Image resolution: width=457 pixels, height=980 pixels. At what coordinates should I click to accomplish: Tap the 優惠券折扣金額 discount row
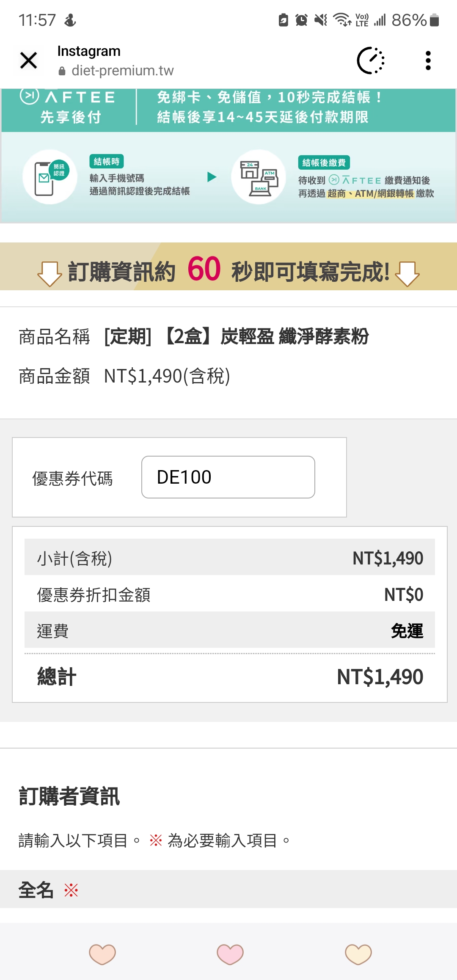click(x=230, y=595)
